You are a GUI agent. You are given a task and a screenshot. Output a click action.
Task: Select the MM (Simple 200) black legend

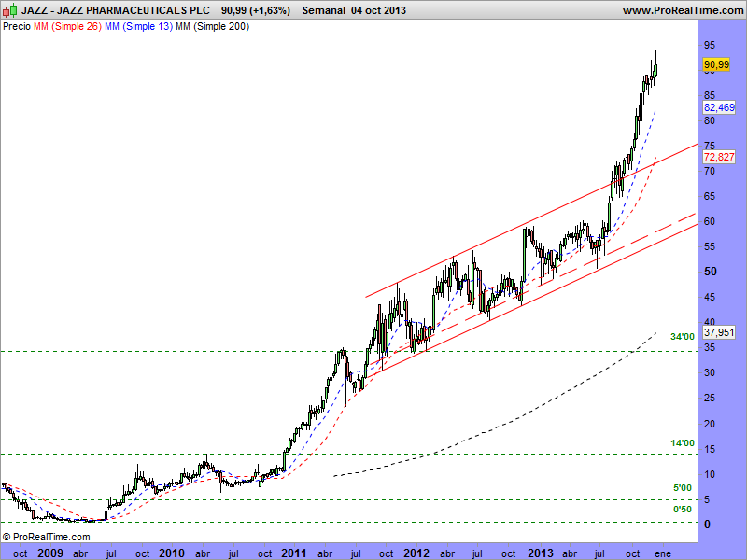coord(213,27)
